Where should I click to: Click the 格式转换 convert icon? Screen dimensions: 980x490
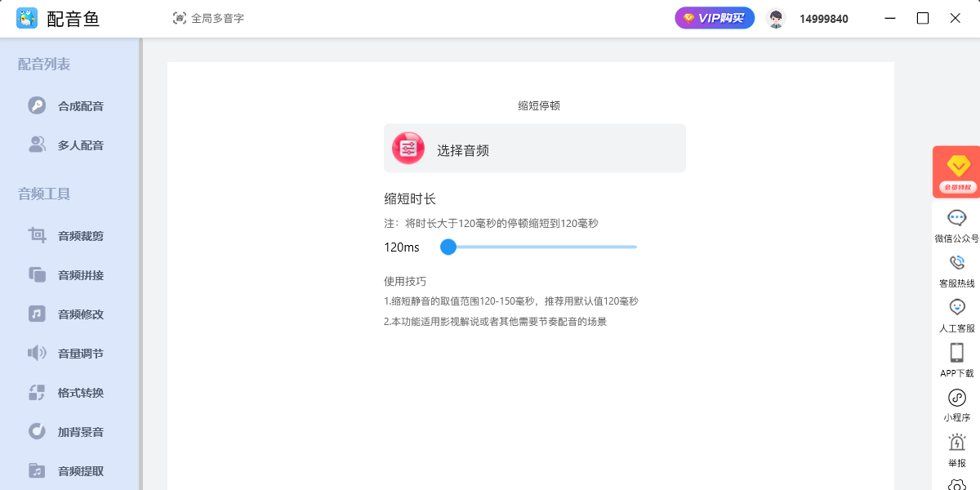(x=37, y=392)
